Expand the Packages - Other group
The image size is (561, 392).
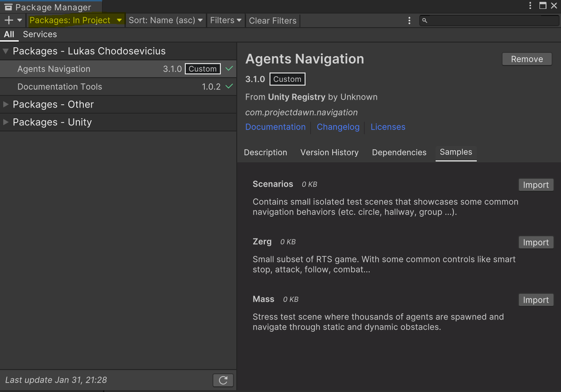tap(6, 104)
